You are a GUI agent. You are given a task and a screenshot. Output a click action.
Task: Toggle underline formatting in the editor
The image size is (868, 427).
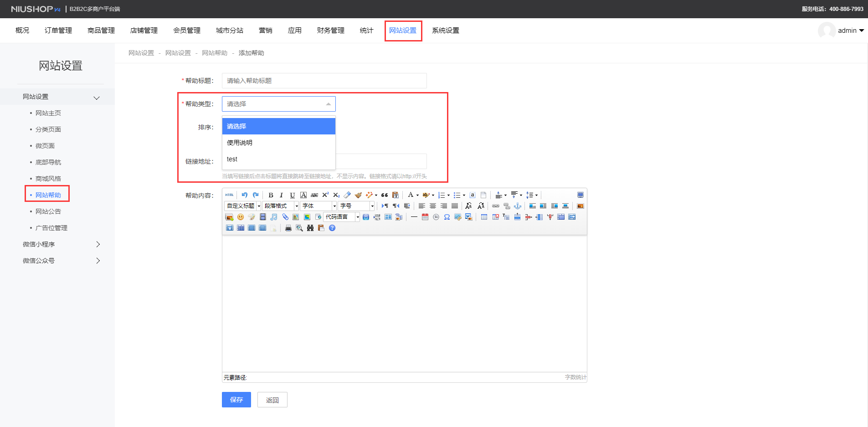(x=293, y=195)
